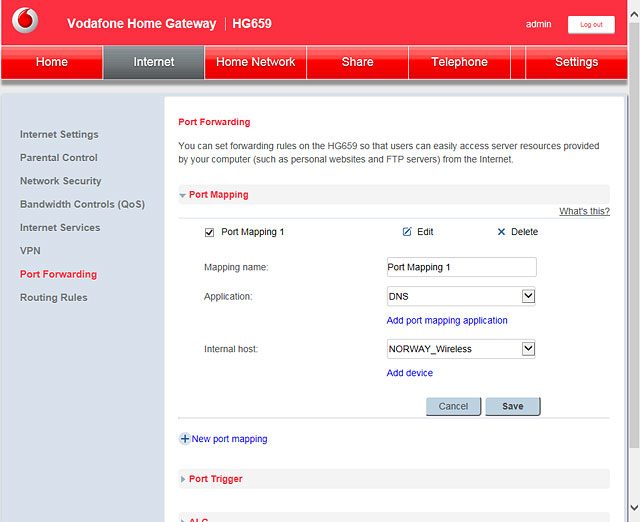Open the Application dropdown showing DNS

(x=461, y=296)
